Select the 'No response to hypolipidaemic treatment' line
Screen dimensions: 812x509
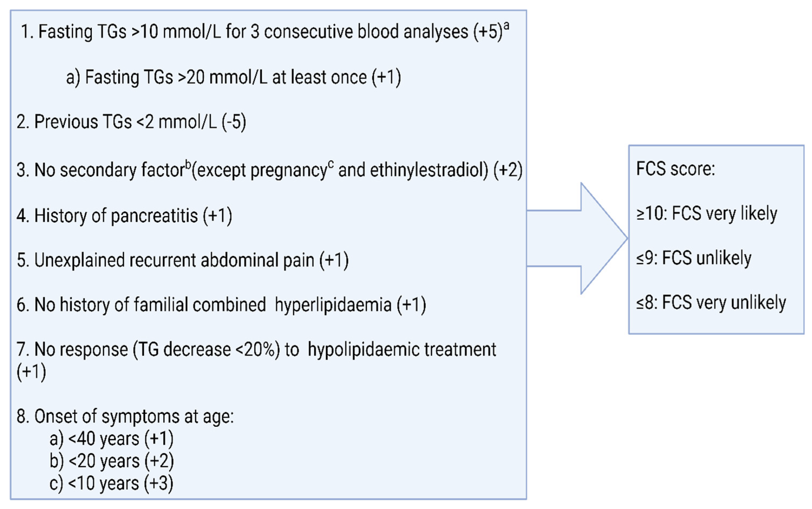point(256,350)
